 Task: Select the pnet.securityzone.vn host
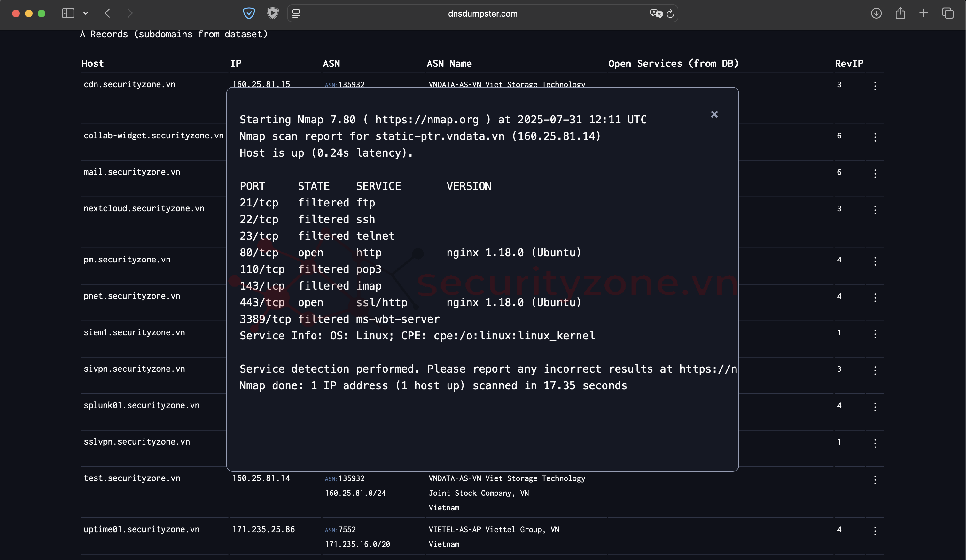point(132,296)
